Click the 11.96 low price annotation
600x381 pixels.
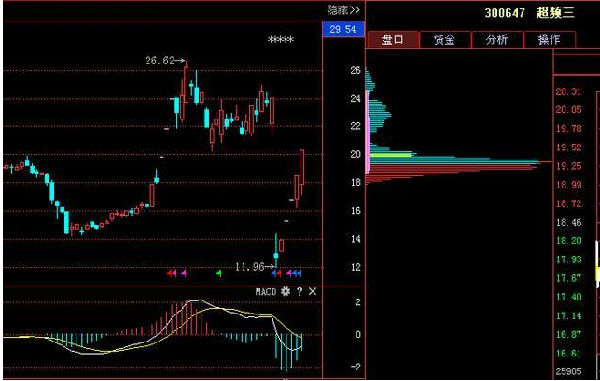249,267
